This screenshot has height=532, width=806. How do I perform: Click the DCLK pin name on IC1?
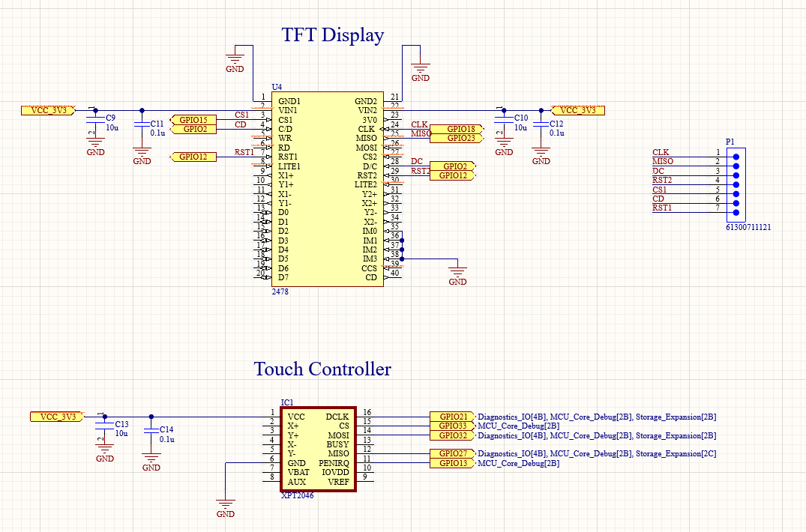tap(337, 417)
